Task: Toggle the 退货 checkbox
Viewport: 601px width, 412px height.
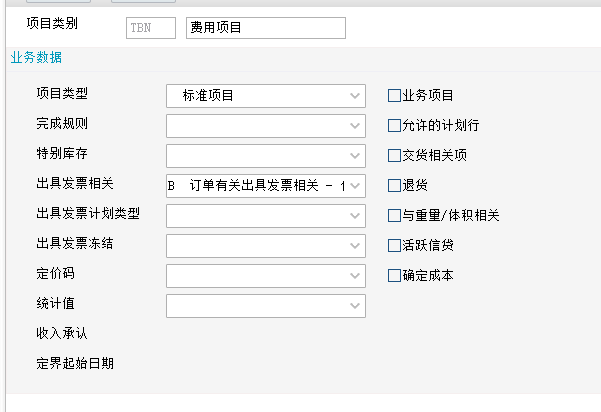Action: [394, 185]
